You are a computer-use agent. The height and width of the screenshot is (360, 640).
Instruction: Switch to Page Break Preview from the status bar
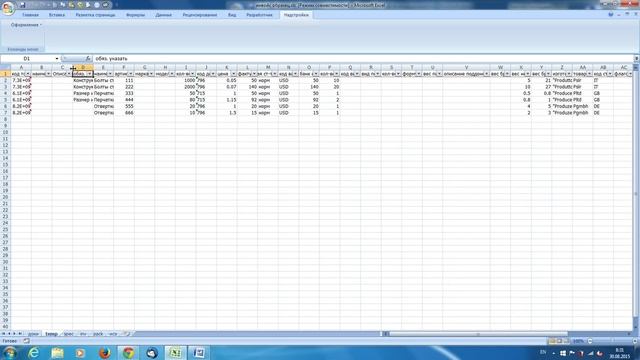tap(567, 341)
